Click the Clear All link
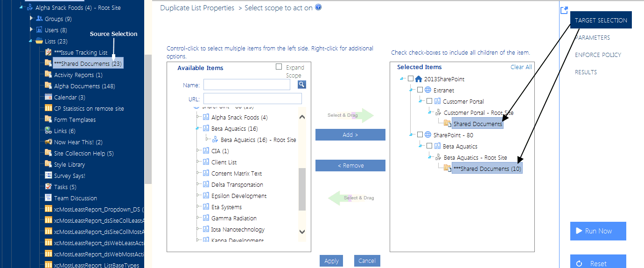Screen dimensions: 644x268 [x=521, y=67]
